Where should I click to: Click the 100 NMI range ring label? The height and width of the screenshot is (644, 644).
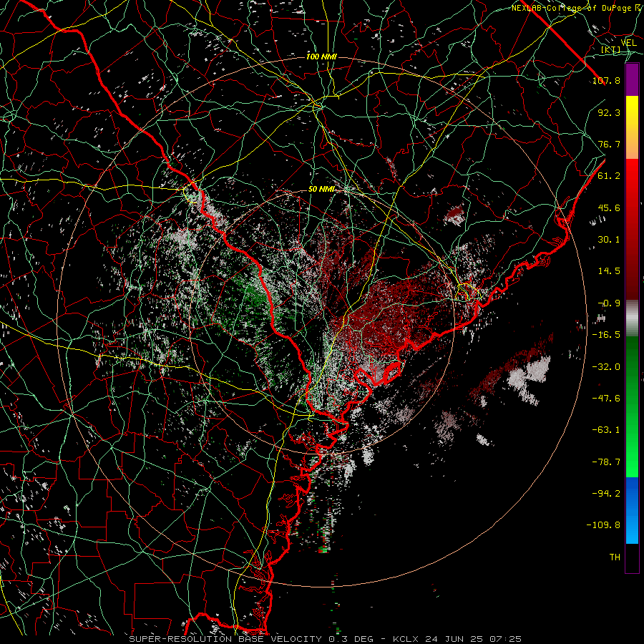pyautogui.click(x=321, y=57)
